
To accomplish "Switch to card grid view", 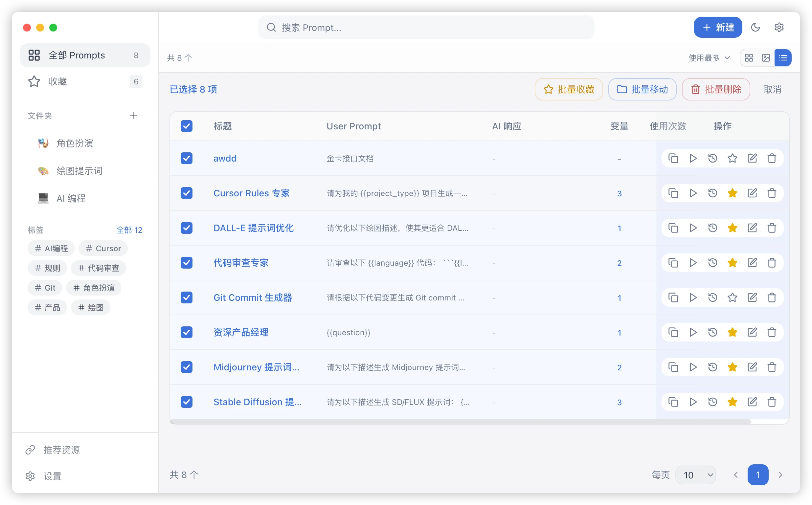I will (x=749, y=58).
